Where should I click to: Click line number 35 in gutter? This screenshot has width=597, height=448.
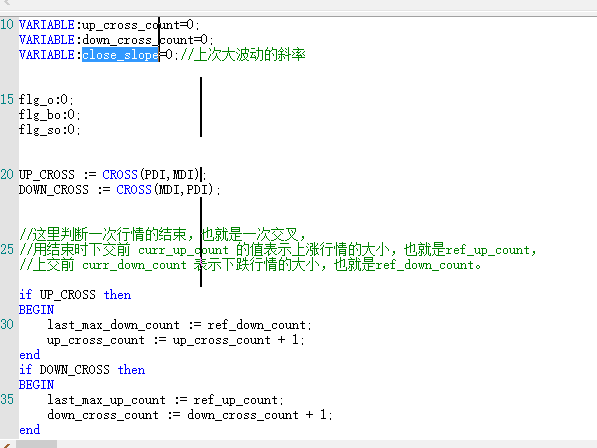pos(7,400)
